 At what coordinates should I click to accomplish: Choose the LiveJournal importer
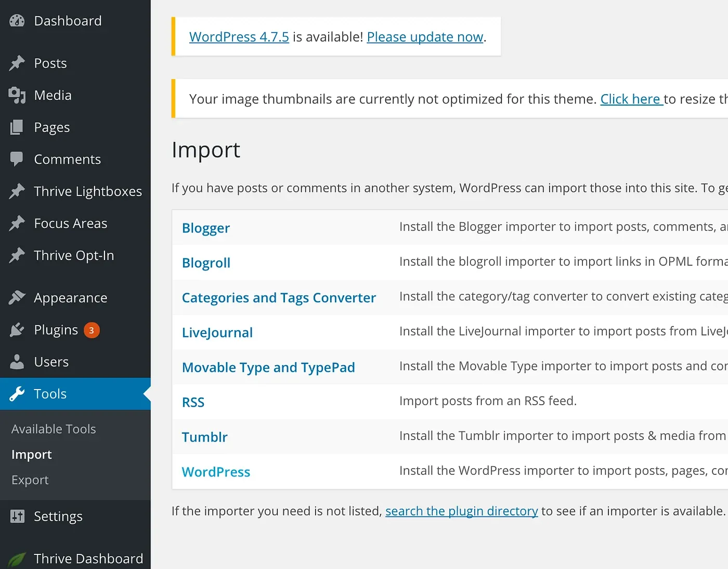[x=217, y=333]
